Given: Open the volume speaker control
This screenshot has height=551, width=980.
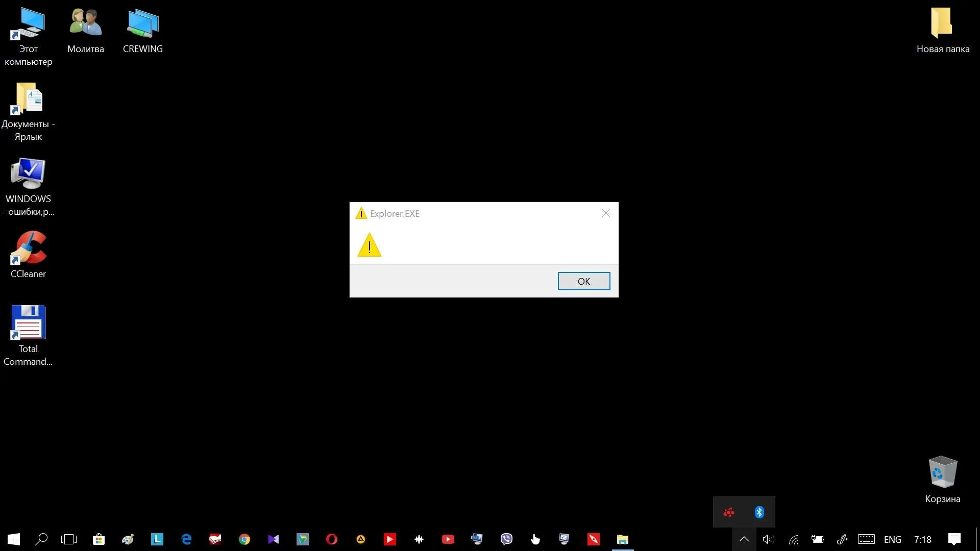Looking at the screenshot, I should coord(768,539).
